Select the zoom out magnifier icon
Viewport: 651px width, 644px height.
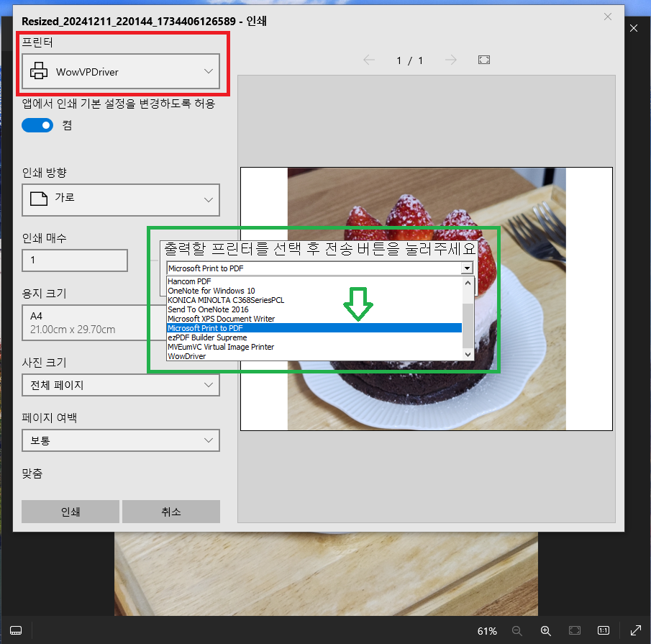(x=517, y=630)
